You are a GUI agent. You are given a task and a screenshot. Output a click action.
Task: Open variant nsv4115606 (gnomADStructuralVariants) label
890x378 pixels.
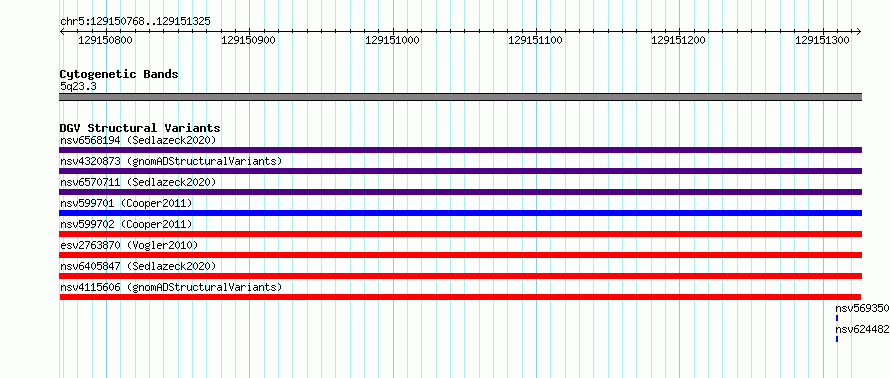tap(171, 287)
